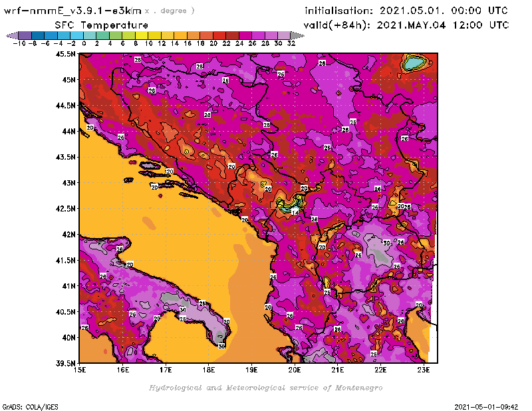Click the red 20 to 22 legend swatch
This screenshot has height=411, width=532.
coord(219,35)
